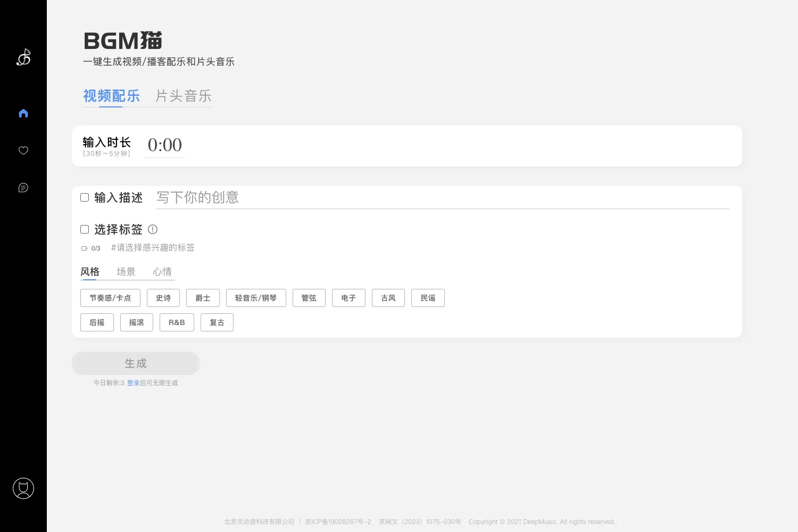Select the 爵士 style tag
The height and width of the screenshot is (532, 798).
pyautogui.click(x=203, y=298)
